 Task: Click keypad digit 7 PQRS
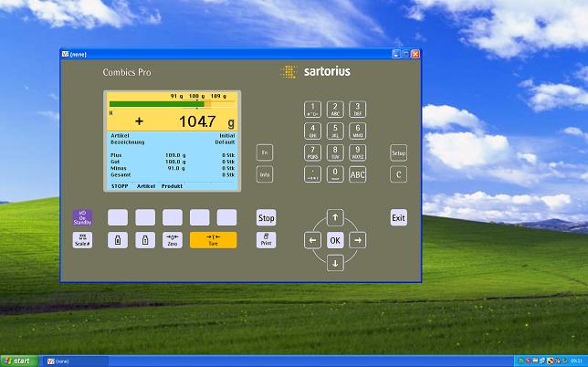[x=313, y=153]
